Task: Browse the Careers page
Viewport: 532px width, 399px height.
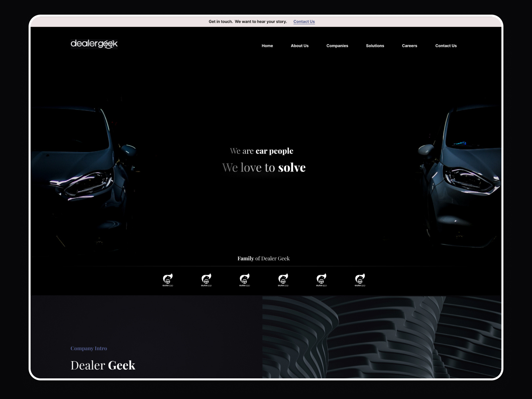Action: click(x=409, y=46)
